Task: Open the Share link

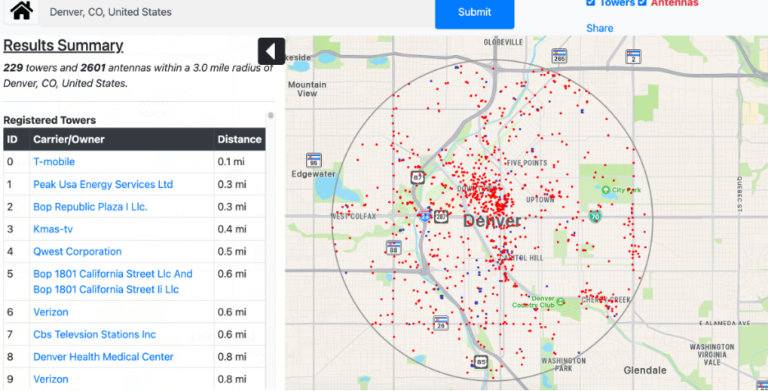Action: pos(600,28)
